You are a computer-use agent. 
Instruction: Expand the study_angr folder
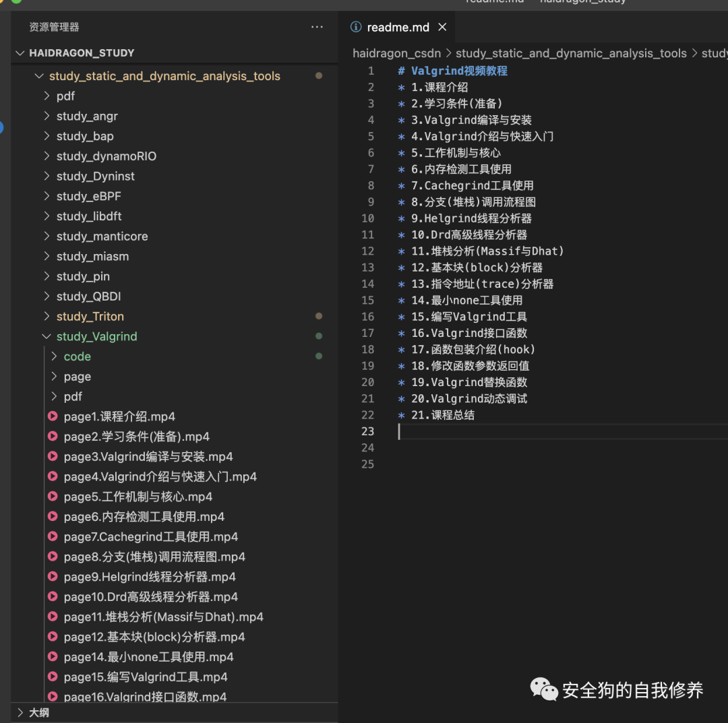click(x=47, y=115)
